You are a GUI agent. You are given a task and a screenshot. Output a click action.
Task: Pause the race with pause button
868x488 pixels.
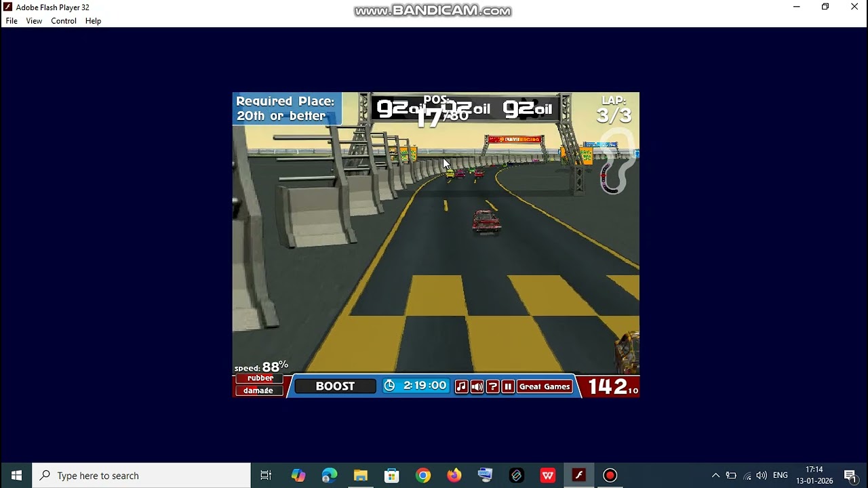pyautogui.click(x=508, y=386)
